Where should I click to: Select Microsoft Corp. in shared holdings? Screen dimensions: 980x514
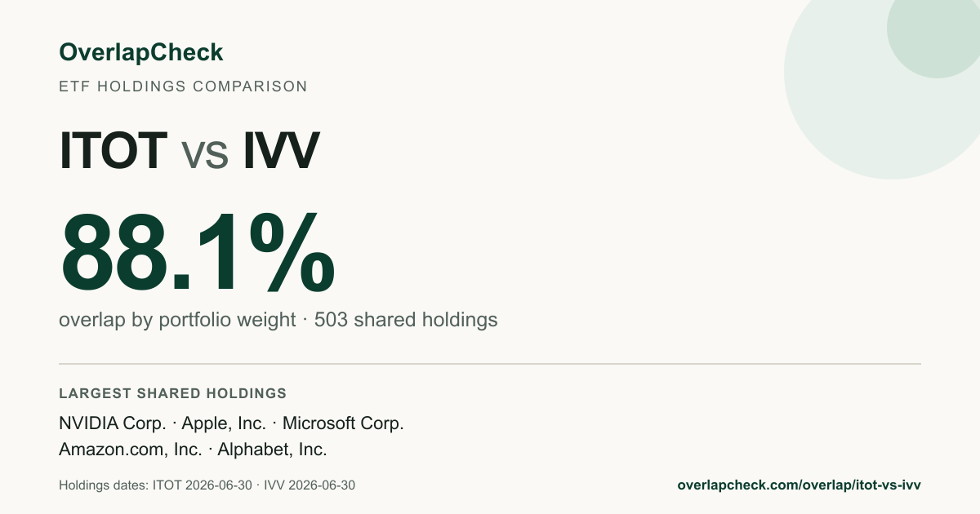point(343,423)
